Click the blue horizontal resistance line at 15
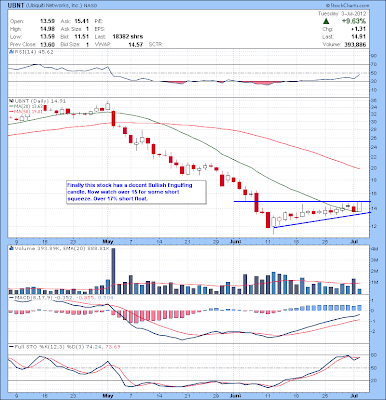Viewport: 386px width, 400px height. [302, 201]
